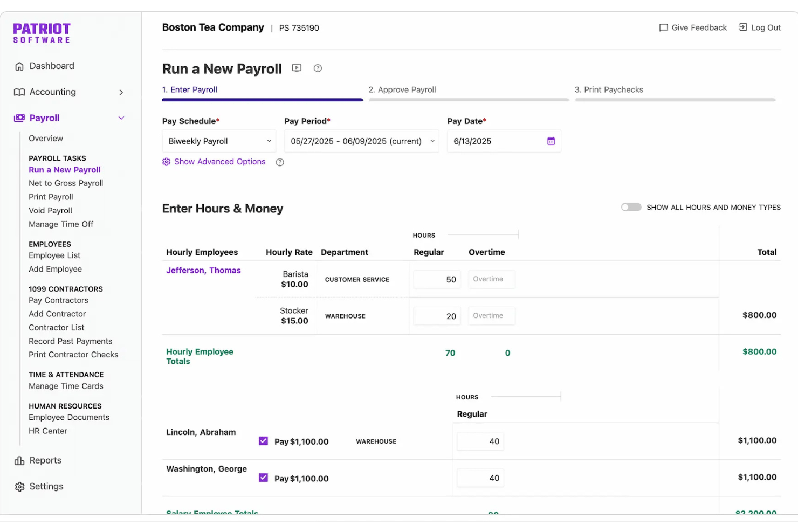Collapse the Payroll menu chevron
Screen dimensions: 798x532
(121, 118)
